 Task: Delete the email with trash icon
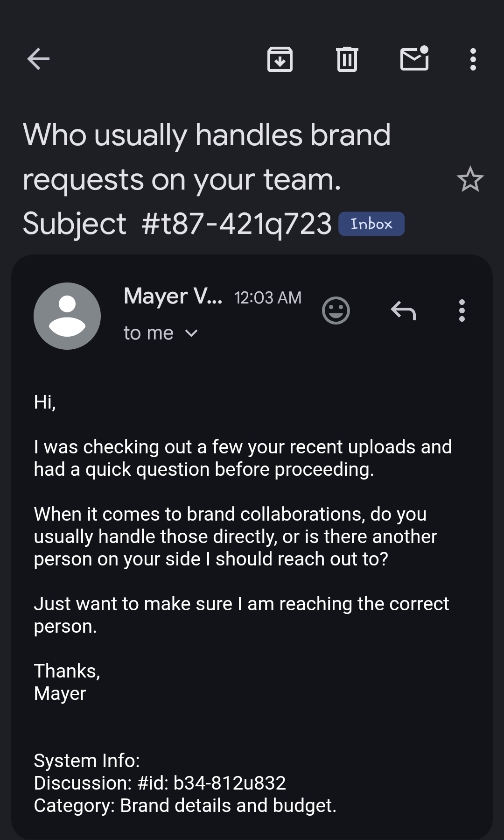pos(347,59)
